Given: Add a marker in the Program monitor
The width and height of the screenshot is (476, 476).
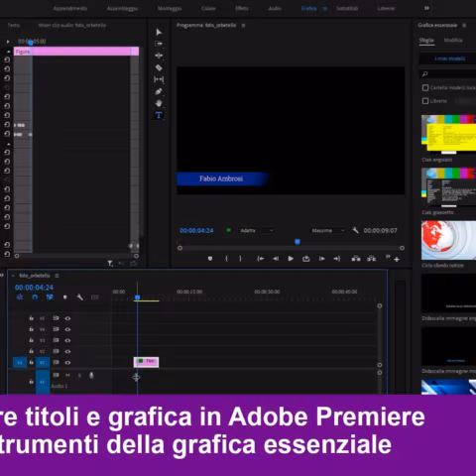Looking at the screenshot, I should point(210,259).
